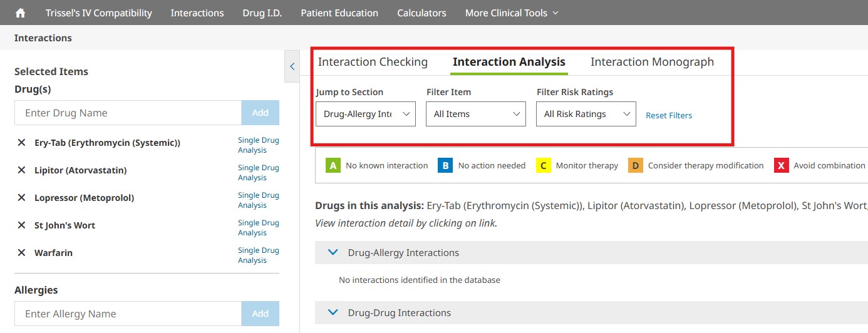Collapse the Drug-Drug Interactions section

[333, 312]
